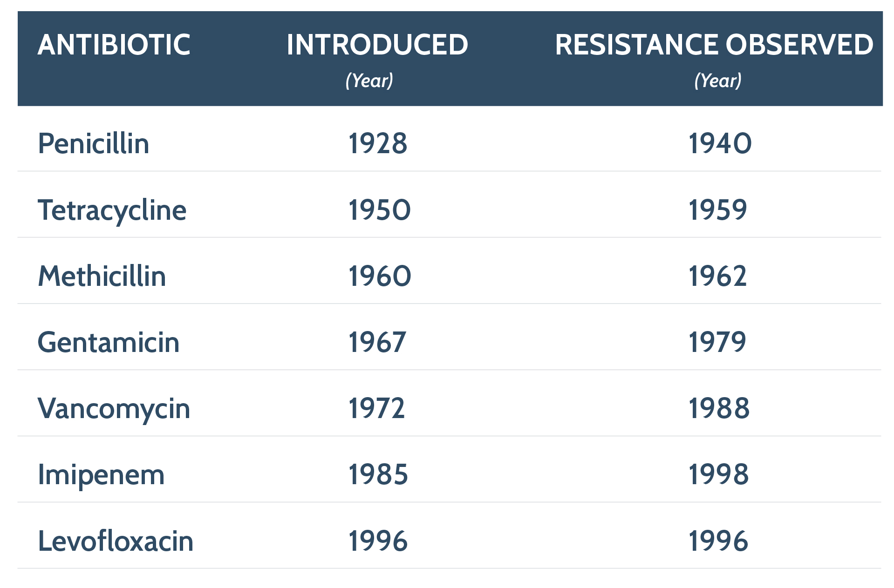Click the INTRODUCED column header
This screenshot has height=588, width=894.
click(377, 45)
